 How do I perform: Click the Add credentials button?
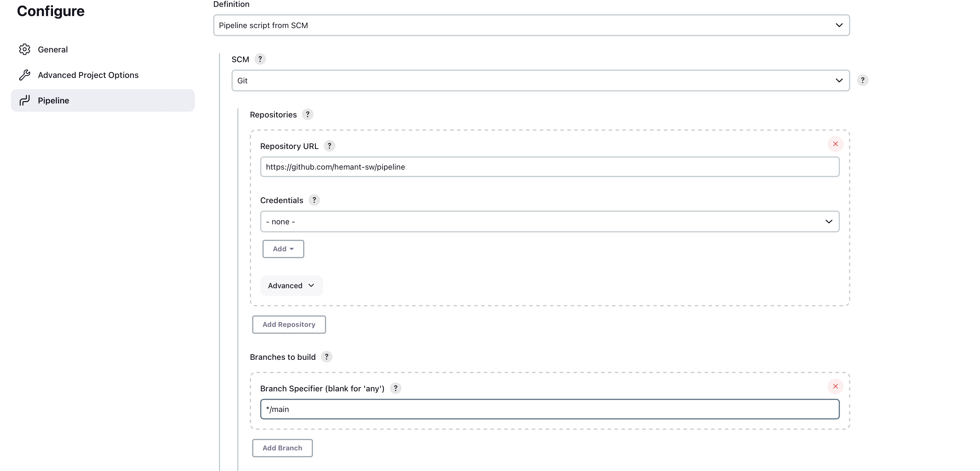[x=283, y=249]
